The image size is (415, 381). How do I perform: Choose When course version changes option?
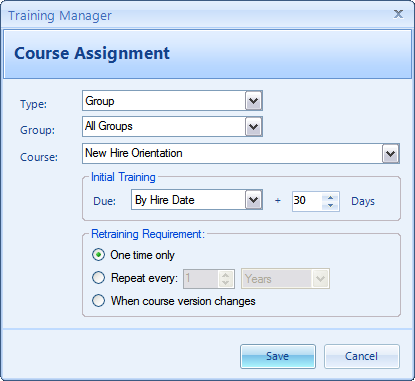(98, 301)
